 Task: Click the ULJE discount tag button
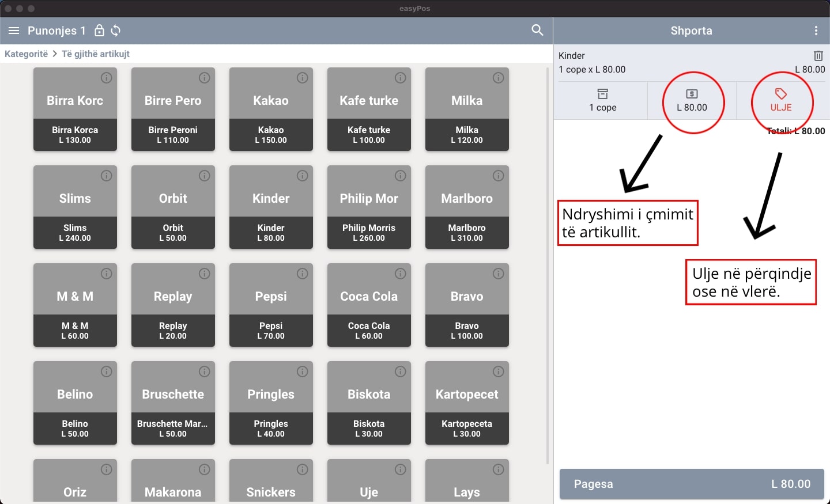(781, 100)
